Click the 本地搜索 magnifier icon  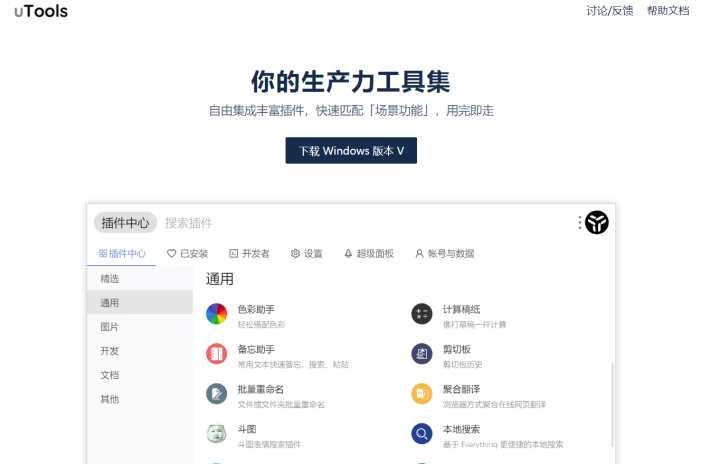tap(422, 434)
